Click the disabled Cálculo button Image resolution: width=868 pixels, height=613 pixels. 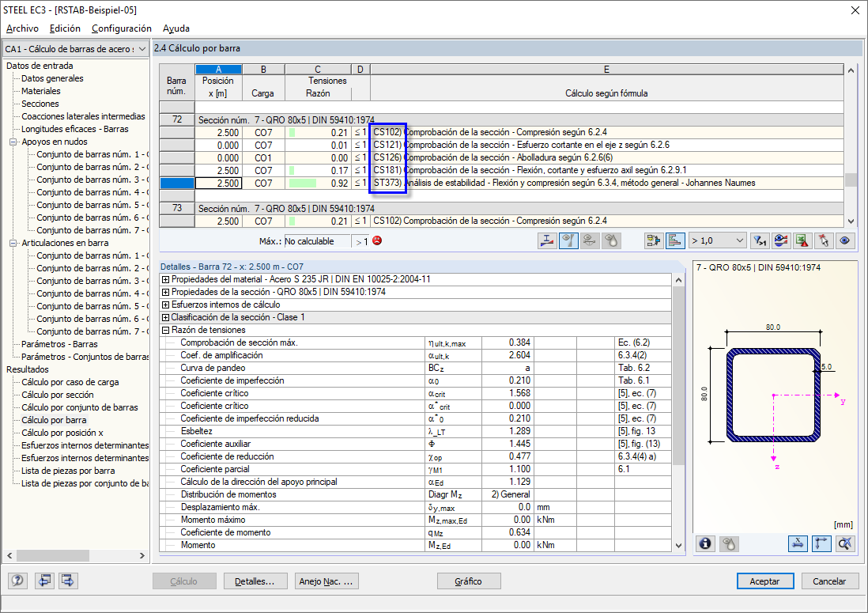(183, 581)
